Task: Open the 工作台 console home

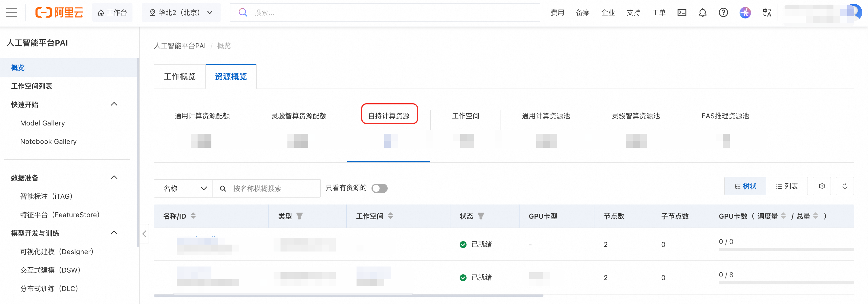Action: coord(112,12)
